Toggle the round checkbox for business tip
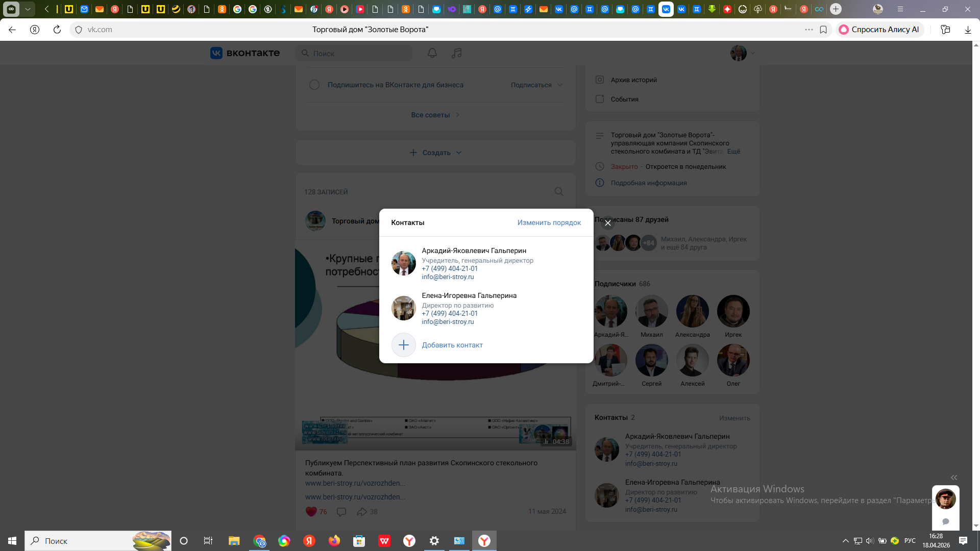Screen dimensions: 980x551 tap(314, 85)
